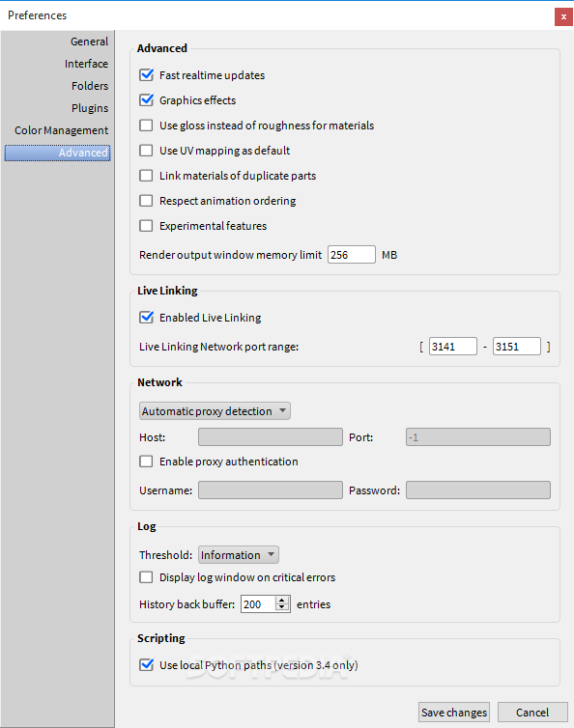The width and height of the screenshot is (574, 728).
Task: Edit the ending port 3151 field
Action: (x=517, y=347)
